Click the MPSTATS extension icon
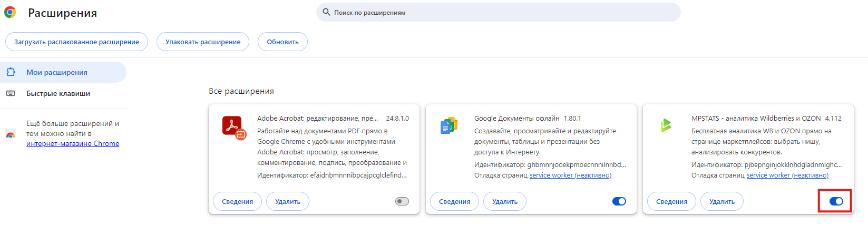This screenshot has height=235, width=868. pos(666,125)
